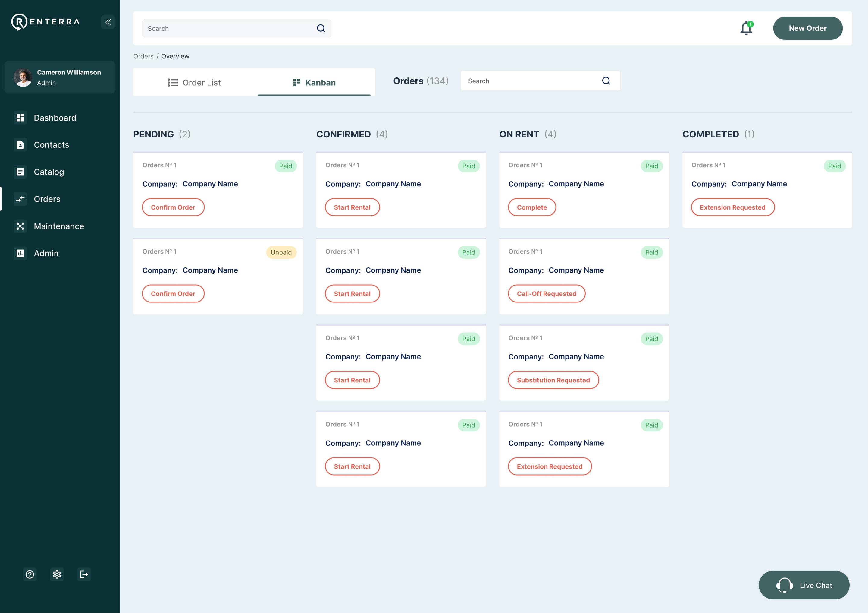Click the COMPLETED column header
868x613 pixels.
point(718,134)
